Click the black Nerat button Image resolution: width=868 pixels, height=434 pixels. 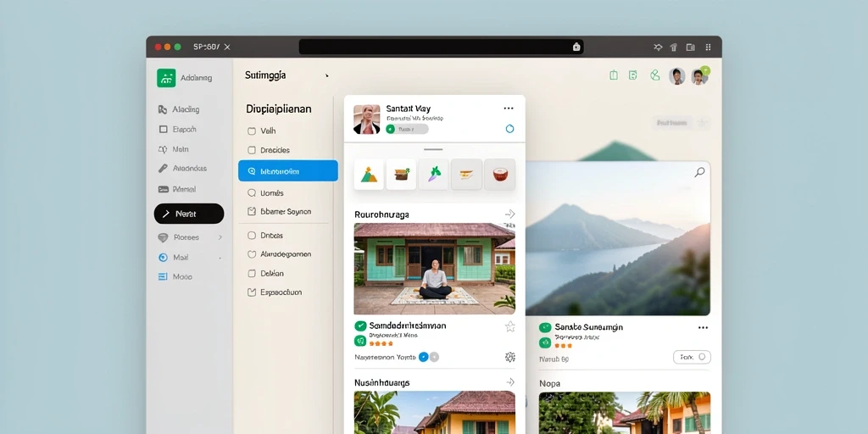189,214
